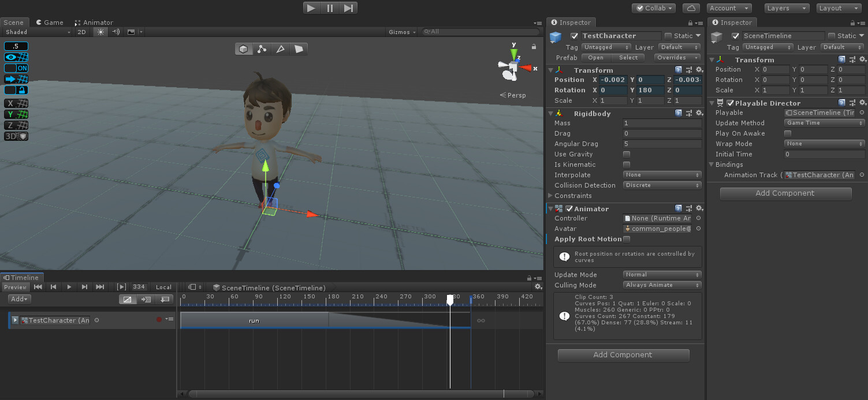Click the frame number field showing 334
This screenshot has height=400, width=868.
[x=139, y=287]
